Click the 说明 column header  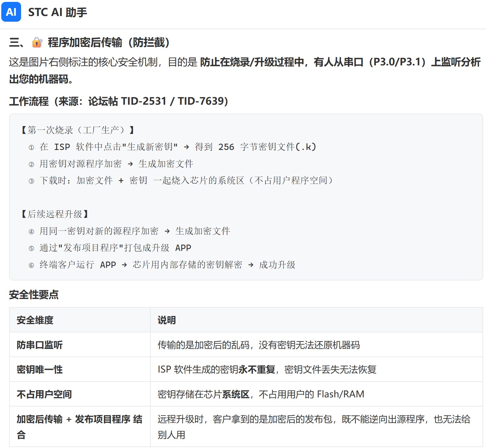coord(316,320)
